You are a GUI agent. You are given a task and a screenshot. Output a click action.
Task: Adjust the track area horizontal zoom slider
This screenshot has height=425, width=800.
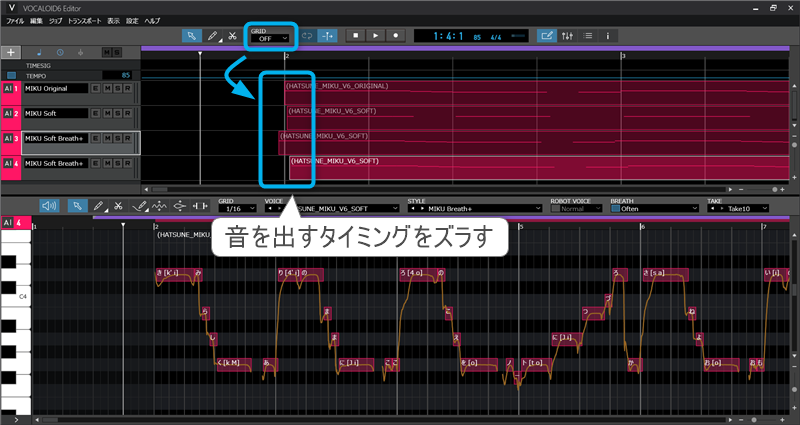click(774, 189)
